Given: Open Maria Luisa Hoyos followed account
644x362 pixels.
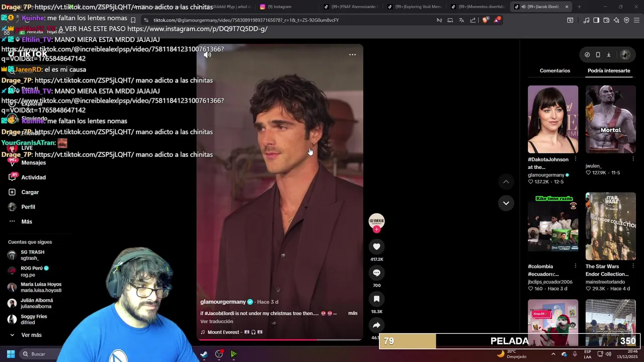Looking at the screenshot, I should point(41,287).
